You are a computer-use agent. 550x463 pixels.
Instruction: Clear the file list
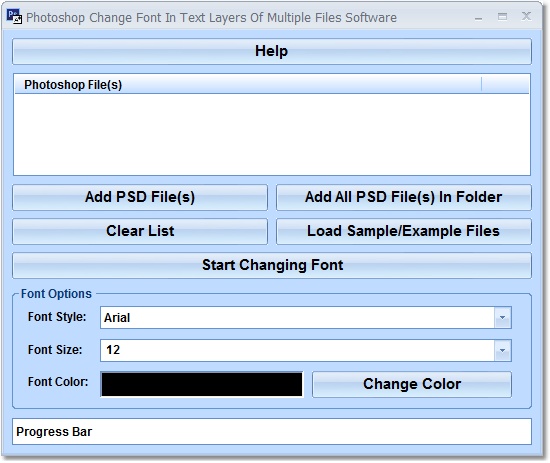pos(140,232)
